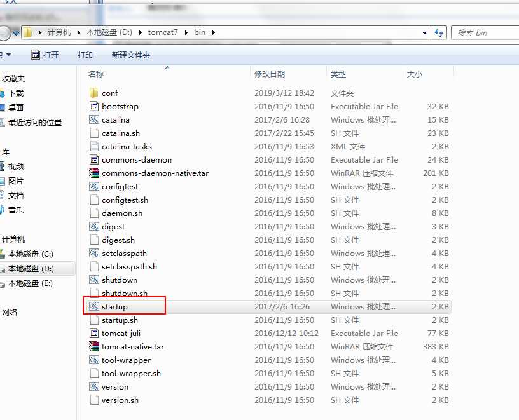Click the setclasspath batch file icon
Viewport: 519px width, 420px height.
[x=94, y=253]
